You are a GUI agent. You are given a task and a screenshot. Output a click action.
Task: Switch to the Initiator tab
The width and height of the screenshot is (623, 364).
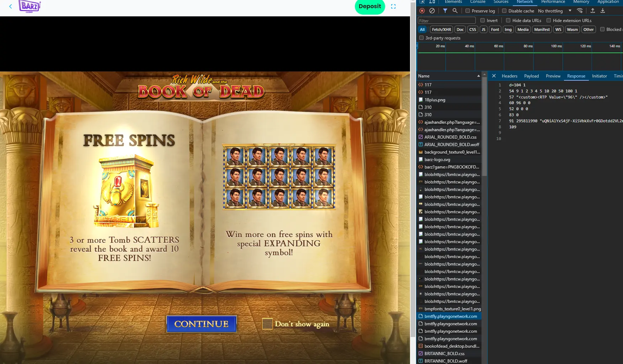[600, 76]
